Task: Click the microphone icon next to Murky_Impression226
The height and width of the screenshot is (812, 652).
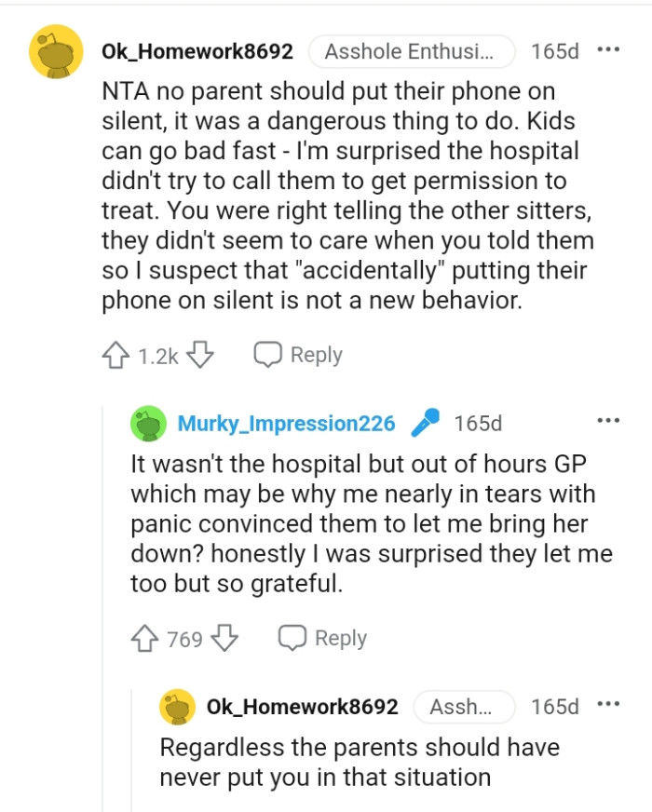Action: point(426,422)
